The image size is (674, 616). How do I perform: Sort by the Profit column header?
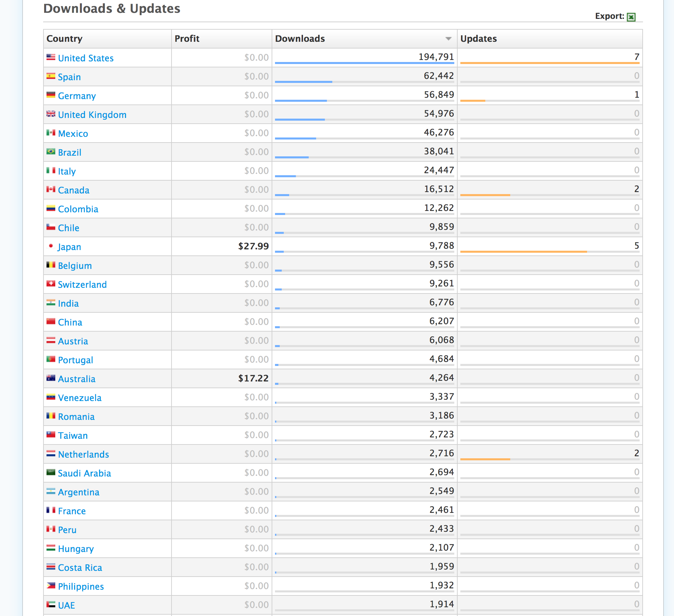click(x=187, y=39)
